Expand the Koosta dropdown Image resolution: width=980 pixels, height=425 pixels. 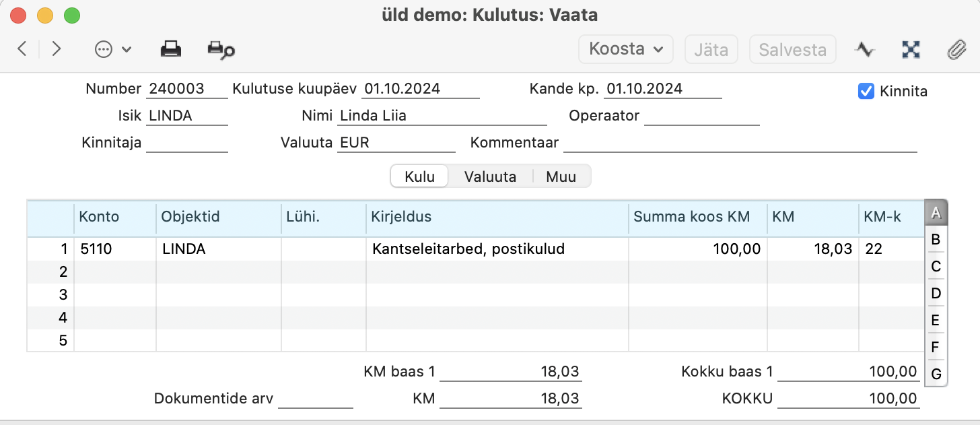click(626, 49)
